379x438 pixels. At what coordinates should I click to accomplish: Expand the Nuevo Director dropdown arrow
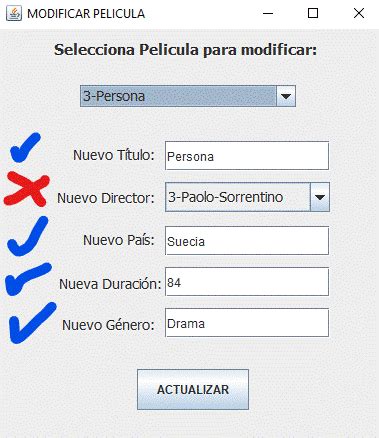(x=320, y=197)
